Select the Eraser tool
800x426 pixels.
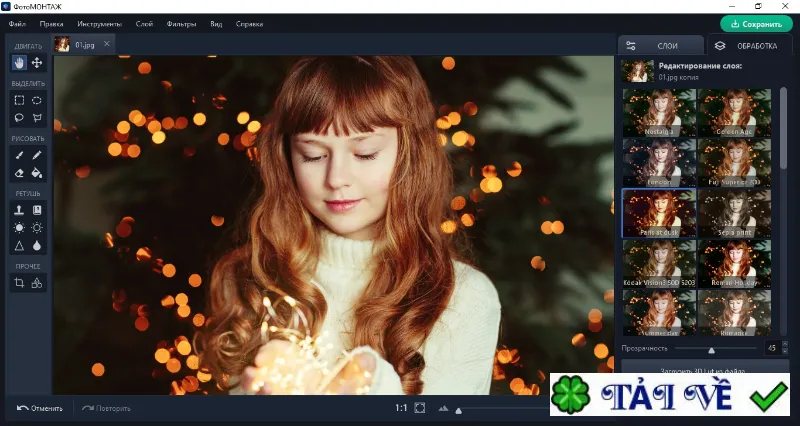pos(19,173)
